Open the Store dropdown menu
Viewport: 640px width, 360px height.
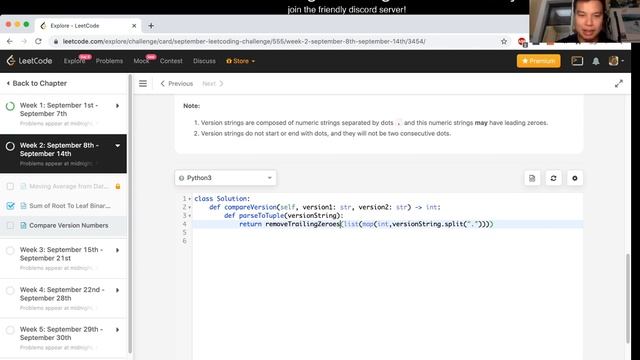pos(240,61)
